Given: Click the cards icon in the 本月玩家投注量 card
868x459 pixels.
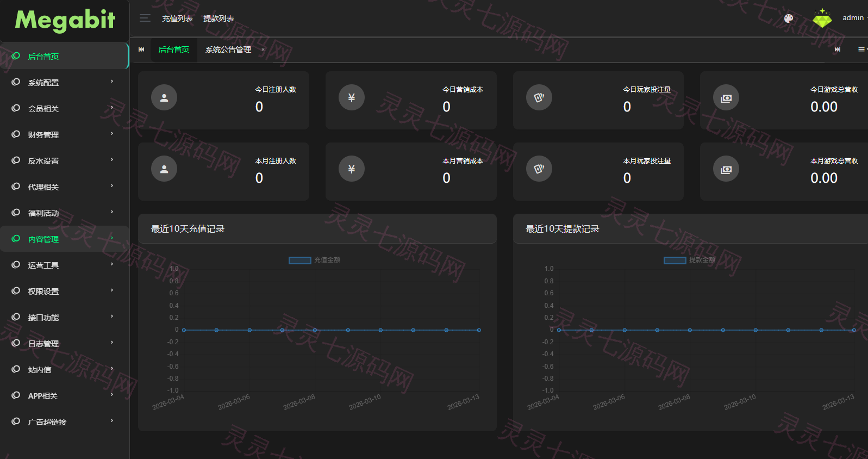Looking at the screenshot, I should [539, 169].
